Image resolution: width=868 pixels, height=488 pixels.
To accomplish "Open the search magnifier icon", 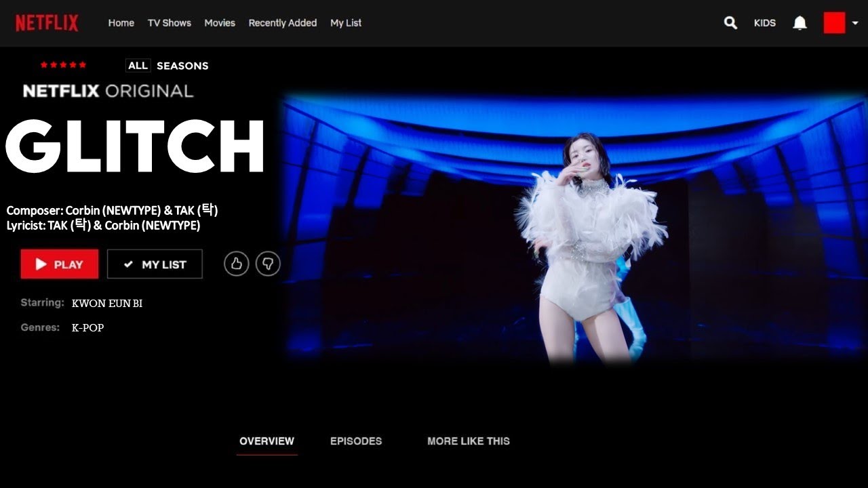I will click(x=730, y=23).
